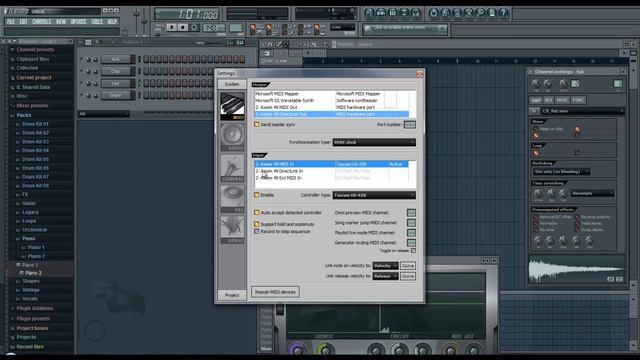This screenshot has height=360, width=640.
Task: Switch to Project settings tab
Action: click(x=232, y=295)
